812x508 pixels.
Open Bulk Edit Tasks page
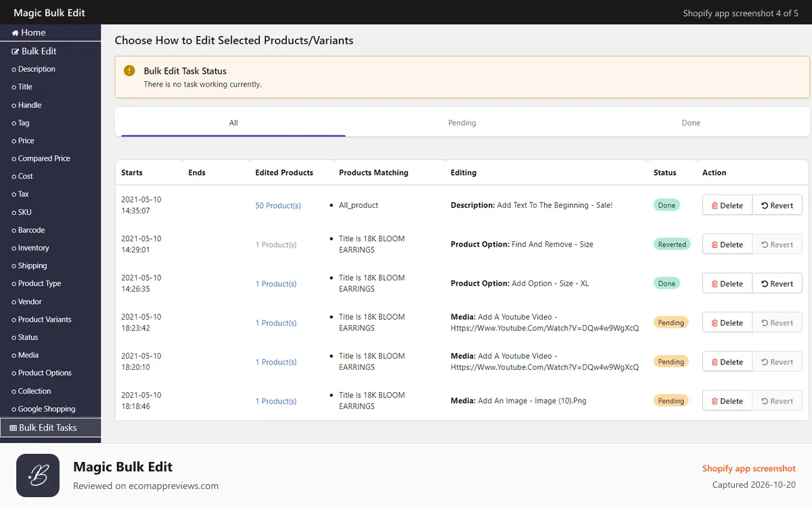pos(50,427)
